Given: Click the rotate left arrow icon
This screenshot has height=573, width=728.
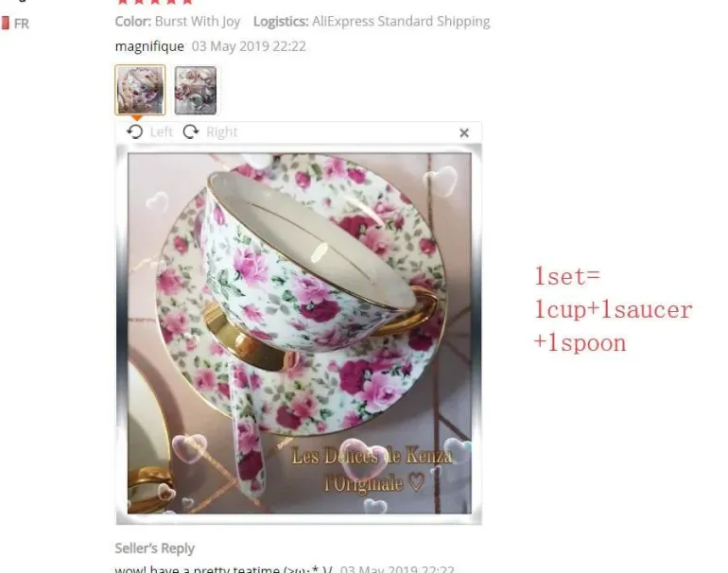Looking at the screenshot, I should (135, 131).
